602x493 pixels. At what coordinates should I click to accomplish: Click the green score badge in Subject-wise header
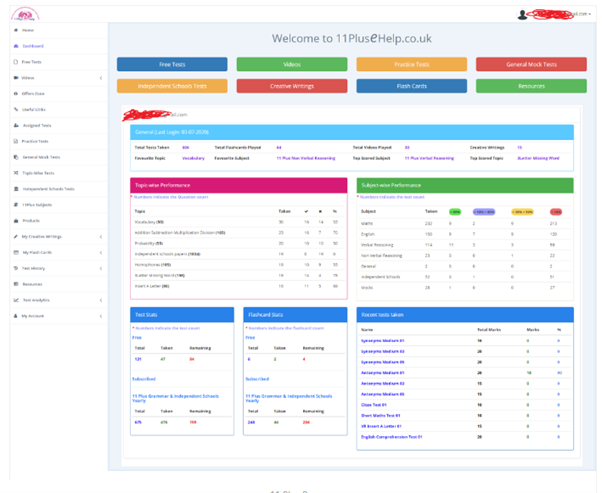(x=455, y=212)
